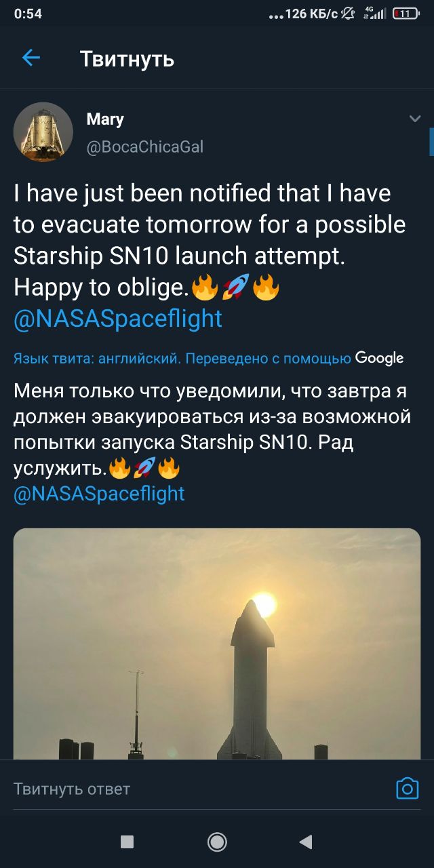Tap the @BocaChicaGal username handle
The width and height of the screenshot is (434, 868).
point(145,146)
